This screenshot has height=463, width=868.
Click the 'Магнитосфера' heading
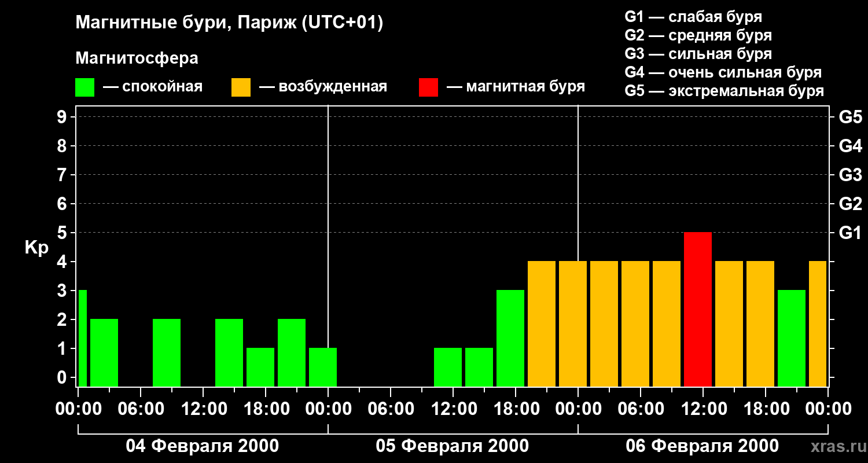point(137,58)
